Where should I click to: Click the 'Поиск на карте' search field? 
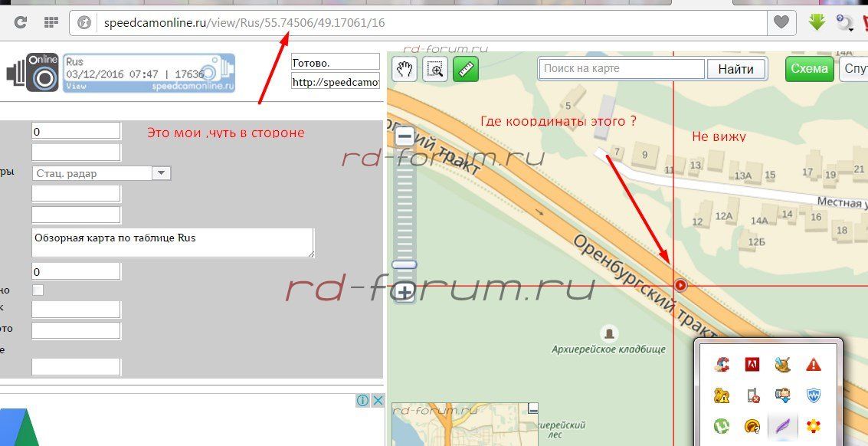coord(621,68)
